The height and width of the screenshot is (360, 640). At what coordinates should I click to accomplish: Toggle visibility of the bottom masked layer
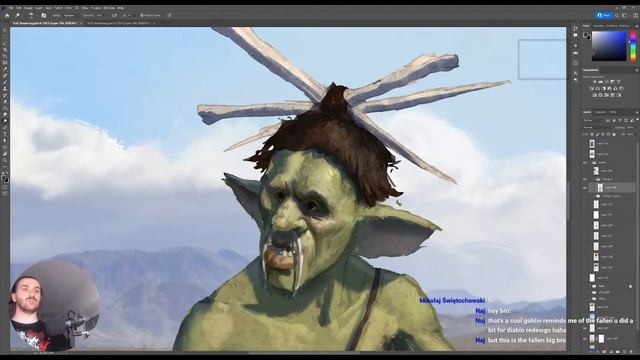pos(584,338)
